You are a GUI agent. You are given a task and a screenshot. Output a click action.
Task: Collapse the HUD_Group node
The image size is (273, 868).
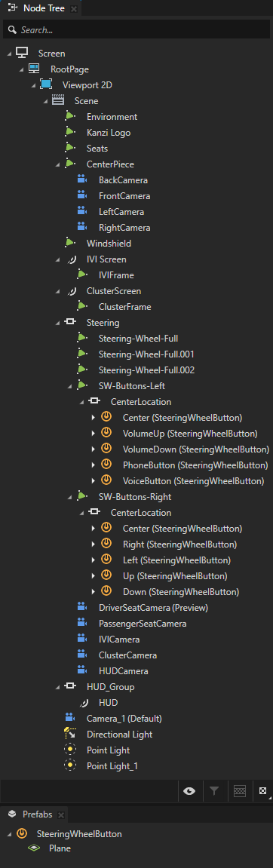(x=58, y=687)
